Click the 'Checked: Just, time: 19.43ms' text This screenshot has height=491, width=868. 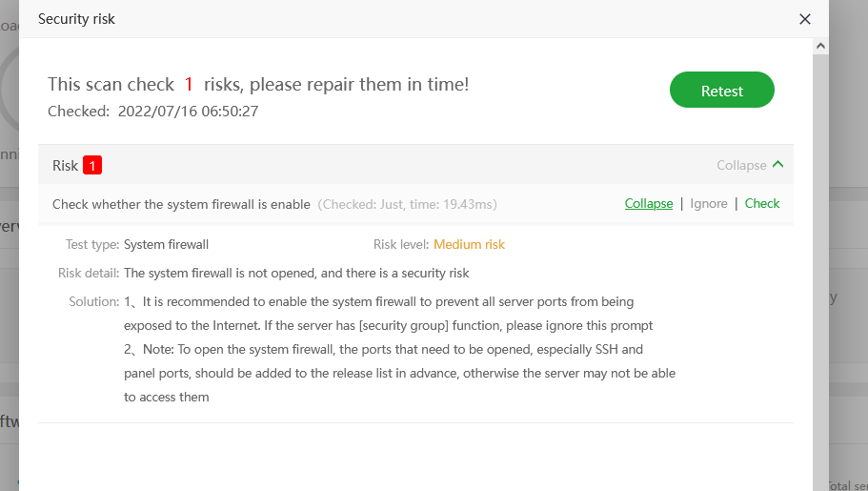[x=407, y=204]
